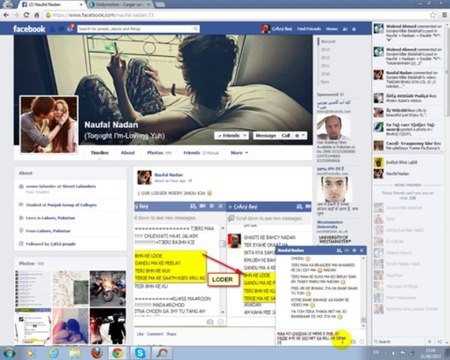This screenshot has width=450, height=360.
Task: Open Firefox from the taskbar
Action: [97, 353]
